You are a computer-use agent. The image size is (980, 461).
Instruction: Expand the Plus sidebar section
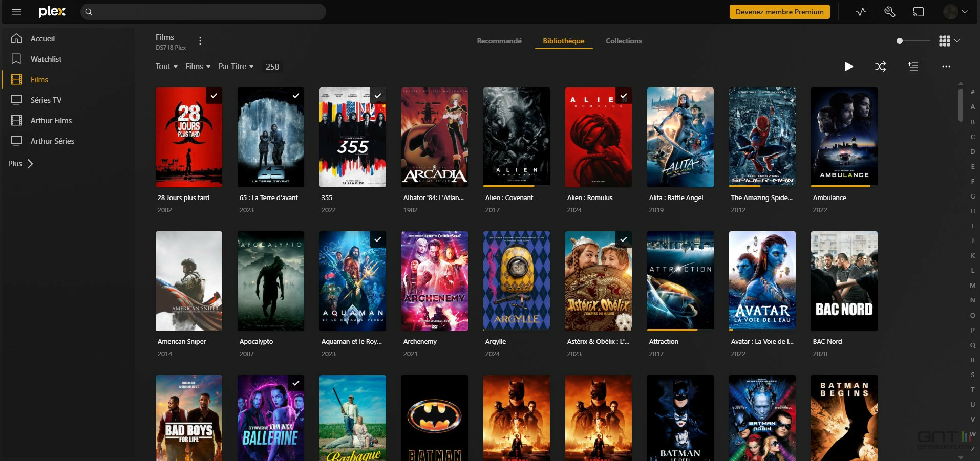coord(20,164)
